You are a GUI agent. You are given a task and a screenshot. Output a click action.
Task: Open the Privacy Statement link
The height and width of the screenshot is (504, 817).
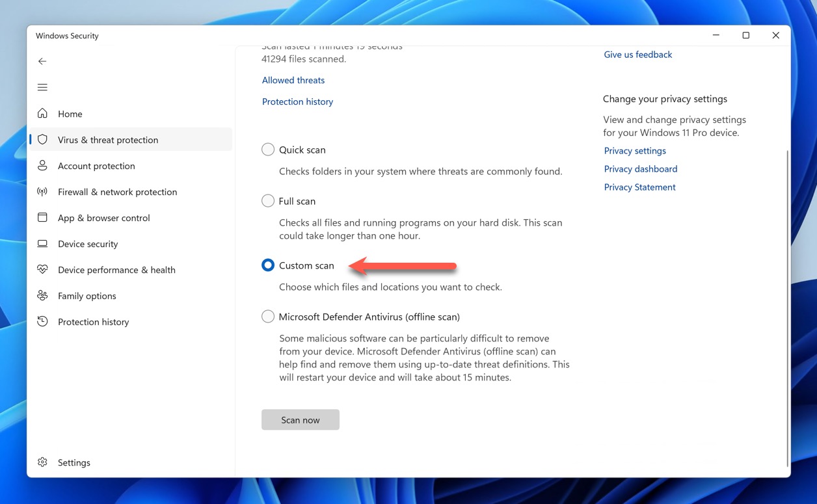click(x=639, y=187)
